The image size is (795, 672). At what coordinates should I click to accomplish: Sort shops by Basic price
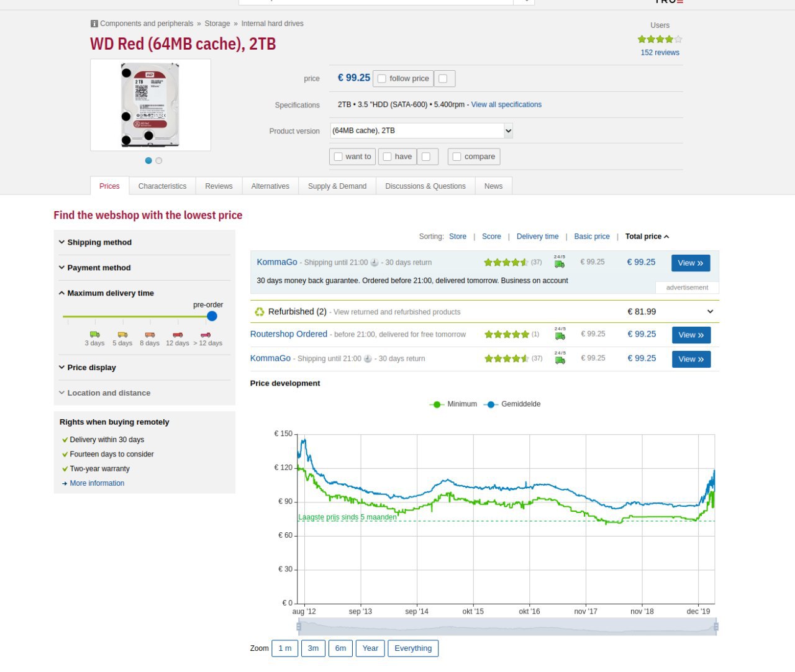[592, 237]
